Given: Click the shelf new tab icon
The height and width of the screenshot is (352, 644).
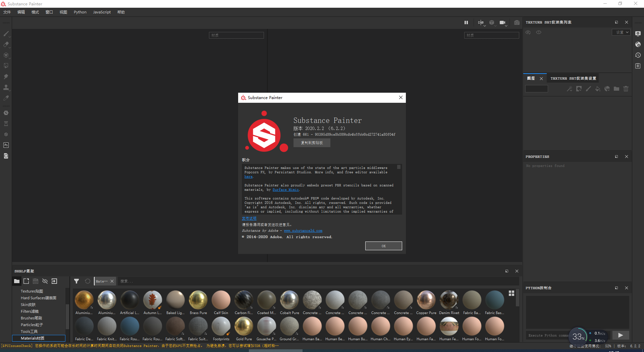Looking at the screenshot, I should point(26,281).
